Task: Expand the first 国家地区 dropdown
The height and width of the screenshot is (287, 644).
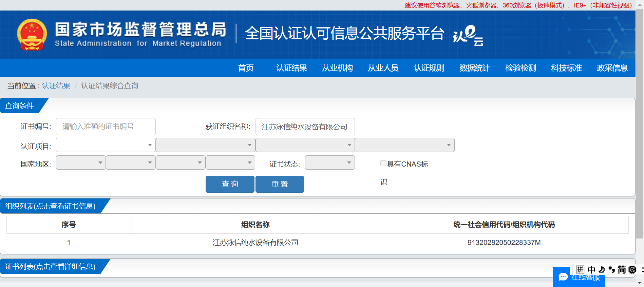Action: click(x=81, y=162)
